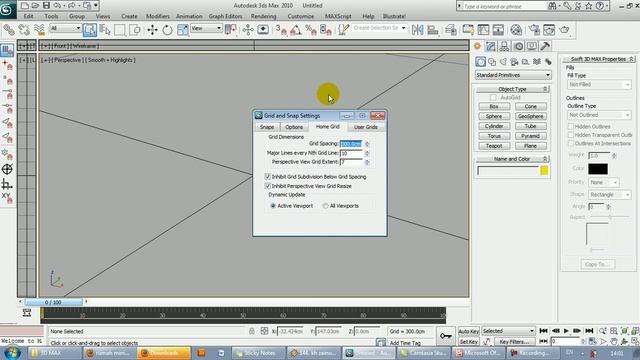This screenshot has height=360, width=640.
Task: Check the Hidden Outlines checkbox
Action: (x=571, y=127)
